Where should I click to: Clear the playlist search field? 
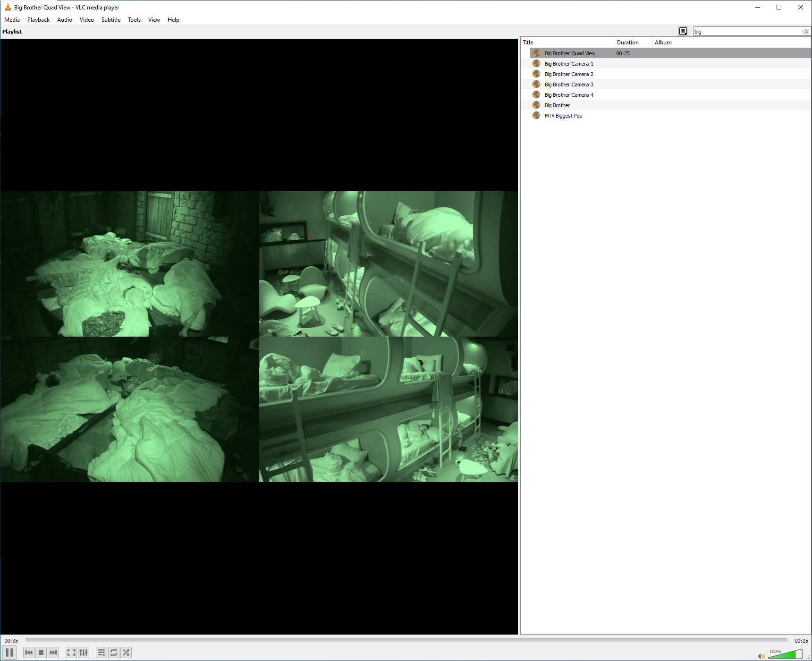806,32
